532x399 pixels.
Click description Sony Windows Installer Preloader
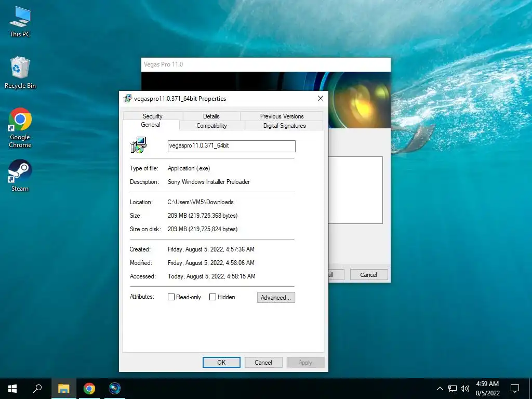pos(209,182)
